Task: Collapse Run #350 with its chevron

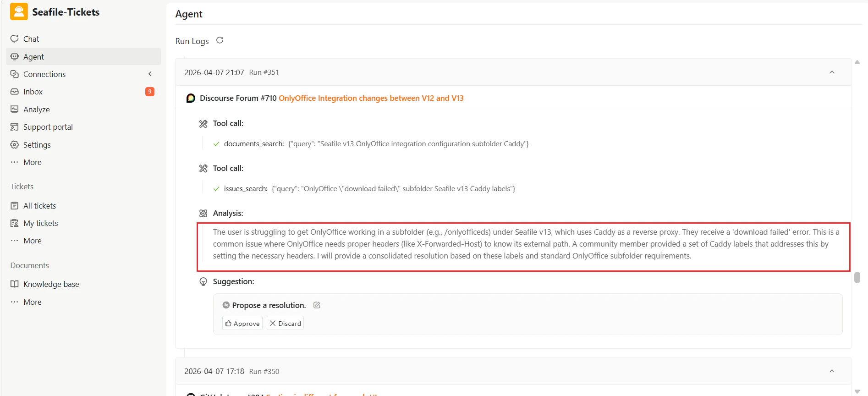Action: click(x=832, y=371)
